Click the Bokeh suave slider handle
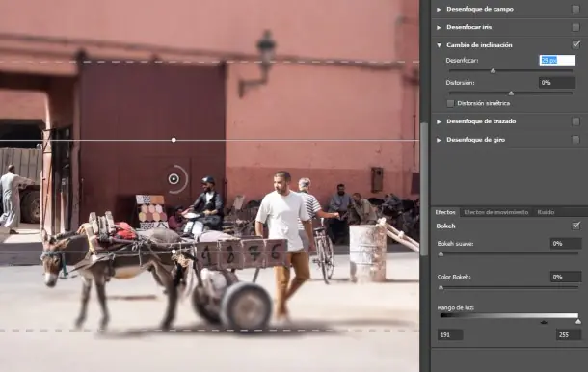The height and width of the screenshot is (372, 588). (x=441, y=254)
